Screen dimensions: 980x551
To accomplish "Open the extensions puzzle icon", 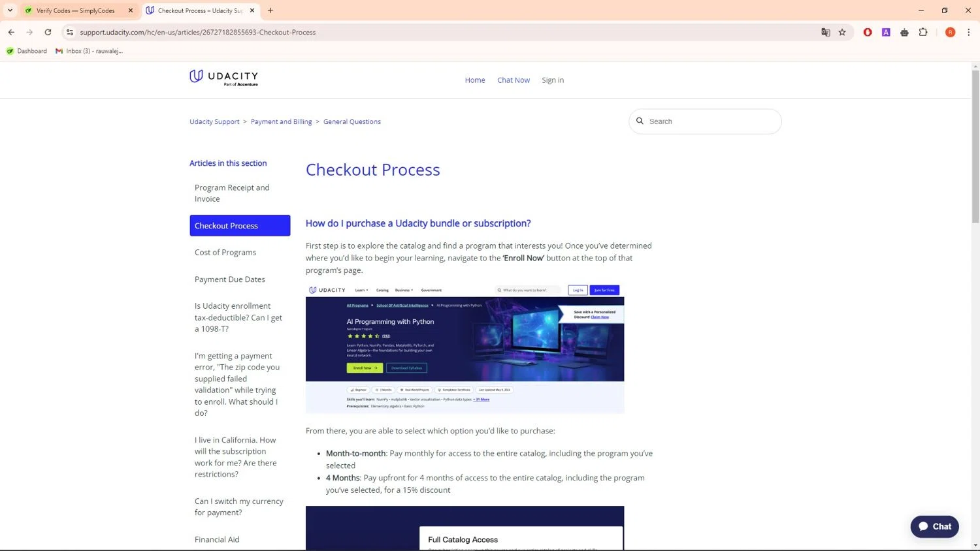I will point(923,32).
